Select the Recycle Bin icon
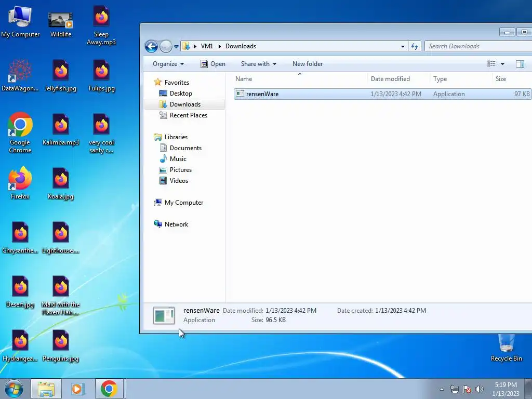This screenshot has height=399, width=532. 506,348
